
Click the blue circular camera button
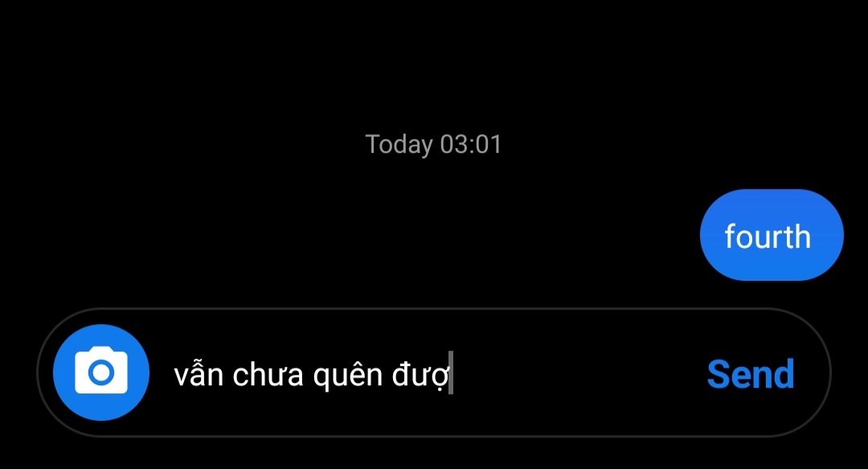(x=101, y=372)
